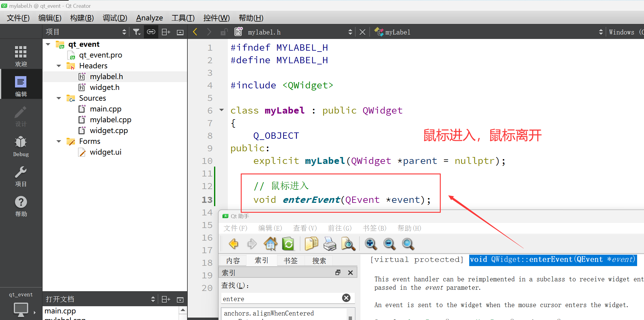Image resolution: width=644 pixels, height=320 pixels.
Task: Open the 工具(T) menu
Action: (183, 18)
